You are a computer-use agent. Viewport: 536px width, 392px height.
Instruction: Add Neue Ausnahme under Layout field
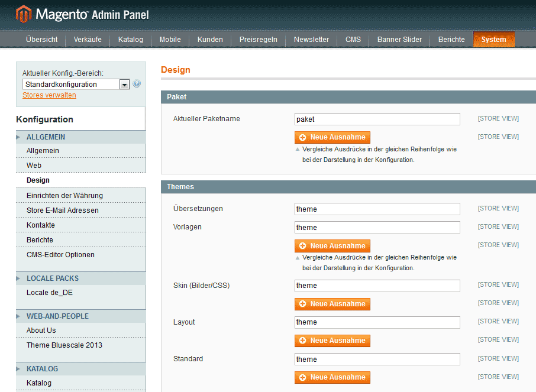click(332, 341)
